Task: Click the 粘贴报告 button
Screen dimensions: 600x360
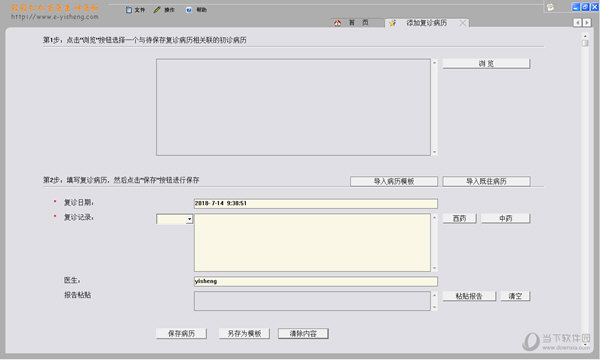Action: tap(469, 296)
